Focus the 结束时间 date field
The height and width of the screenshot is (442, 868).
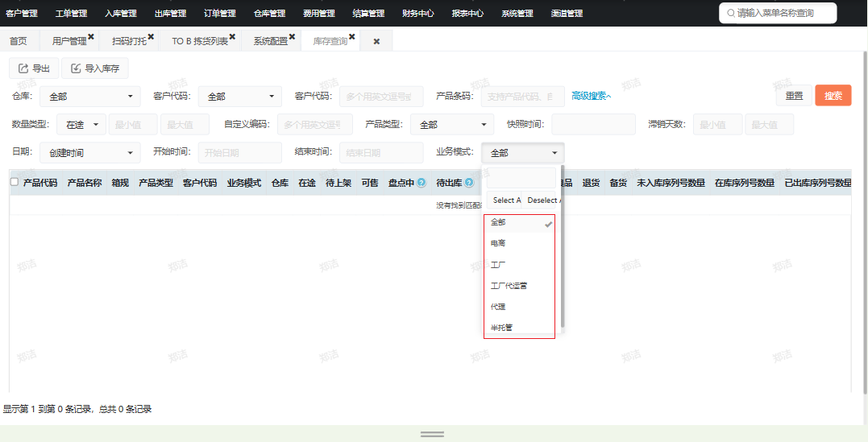pyautogui.click(x=381, y=152)
